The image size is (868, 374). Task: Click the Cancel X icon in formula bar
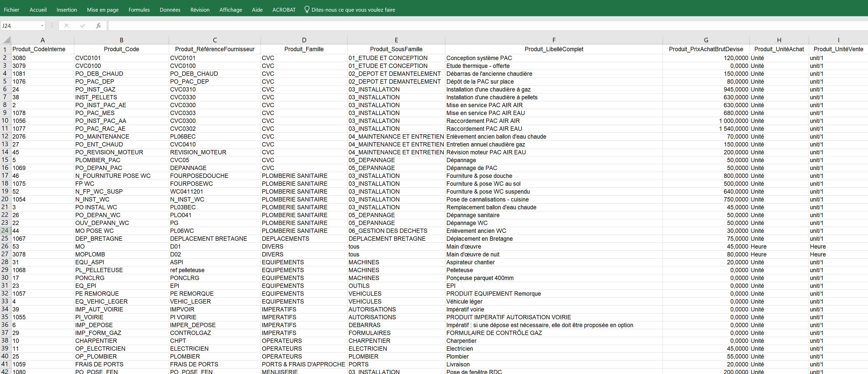[66, 26]
